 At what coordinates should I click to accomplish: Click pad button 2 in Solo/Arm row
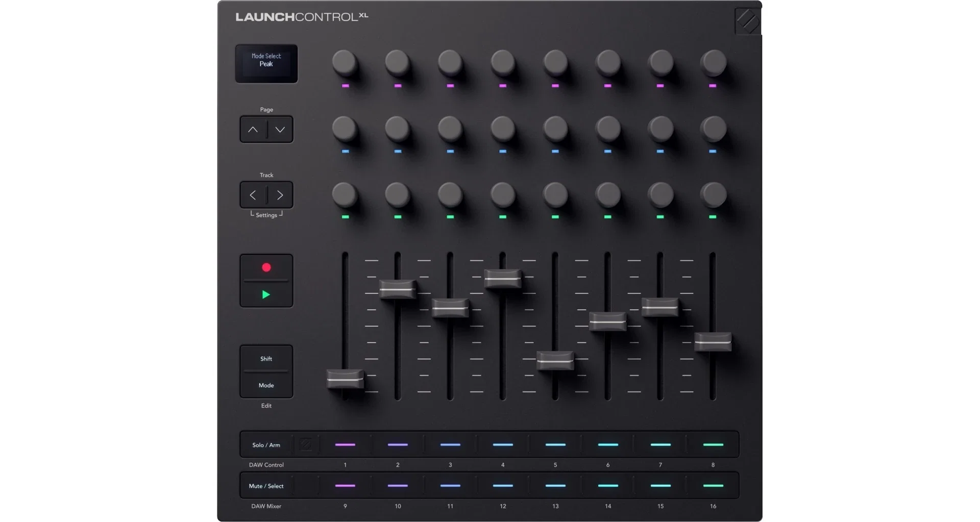(398, 444)
